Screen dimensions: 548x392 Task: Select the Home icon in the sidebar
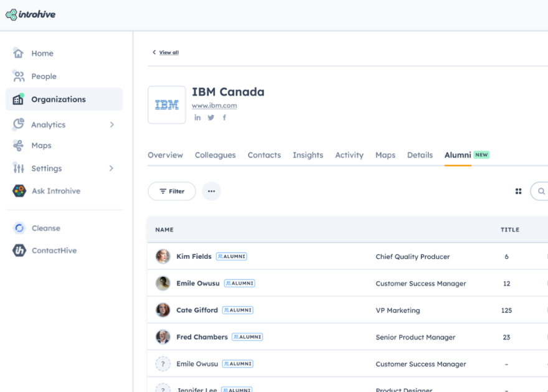pos(17,53)
